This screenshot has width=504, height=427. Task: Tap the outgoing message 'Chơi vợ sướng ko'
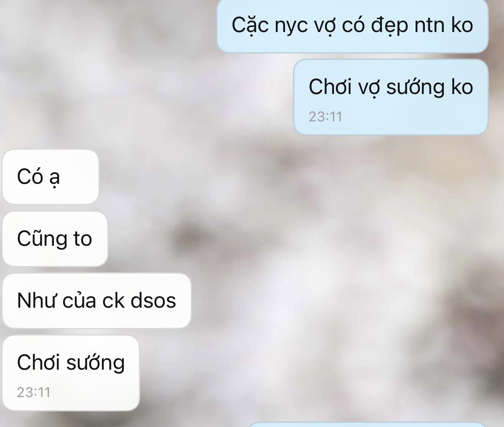click(391, 97)
